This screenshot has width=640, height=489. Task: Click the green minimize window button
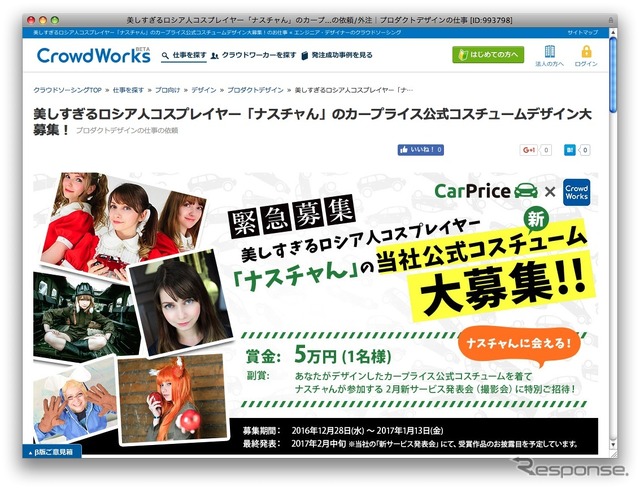click(55, 20)
